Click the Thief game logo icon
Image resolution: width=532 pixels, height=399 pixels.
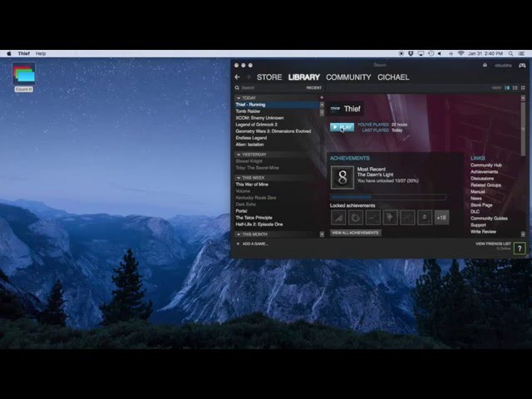(335, 109)
